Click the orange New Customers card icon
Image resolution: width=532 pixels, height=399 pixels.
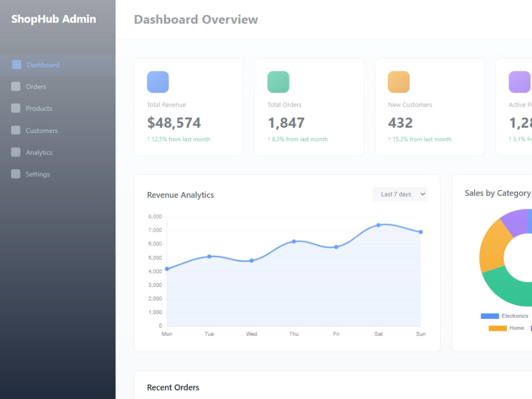click(x=398, y=82)
